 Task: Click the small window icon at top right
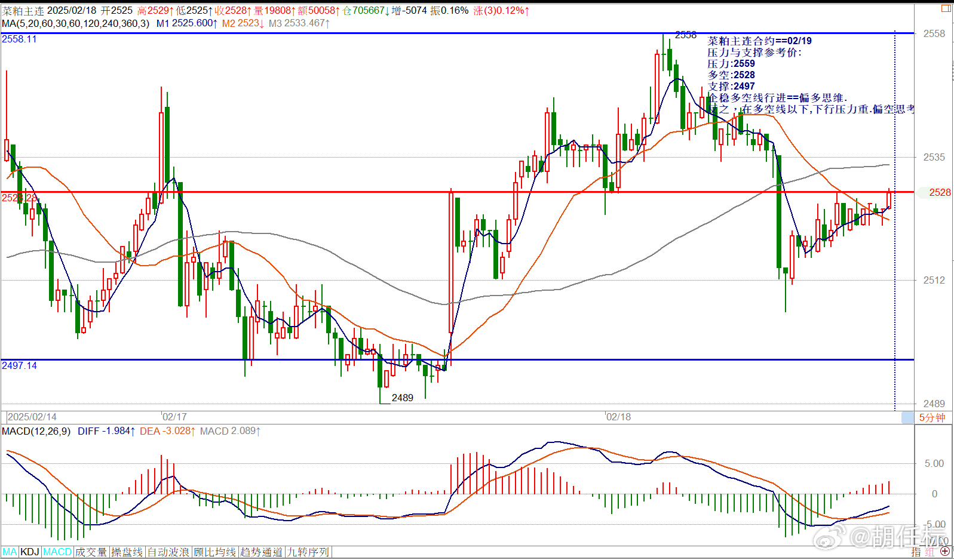click(946, 8)
